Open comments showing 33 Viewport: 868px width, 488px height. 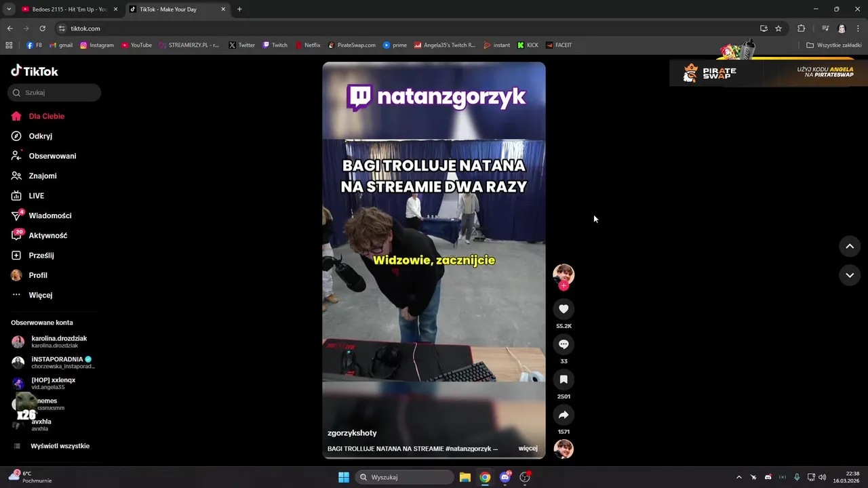pyautogui.click(x=564, y=344)
